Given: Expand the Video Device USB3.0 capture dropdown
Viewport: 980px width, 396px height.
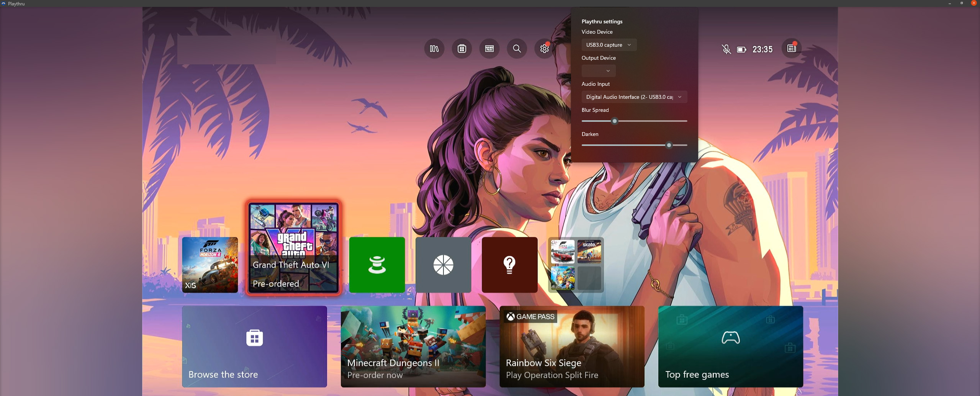Looking at the screenshot, I should [609, 45].
